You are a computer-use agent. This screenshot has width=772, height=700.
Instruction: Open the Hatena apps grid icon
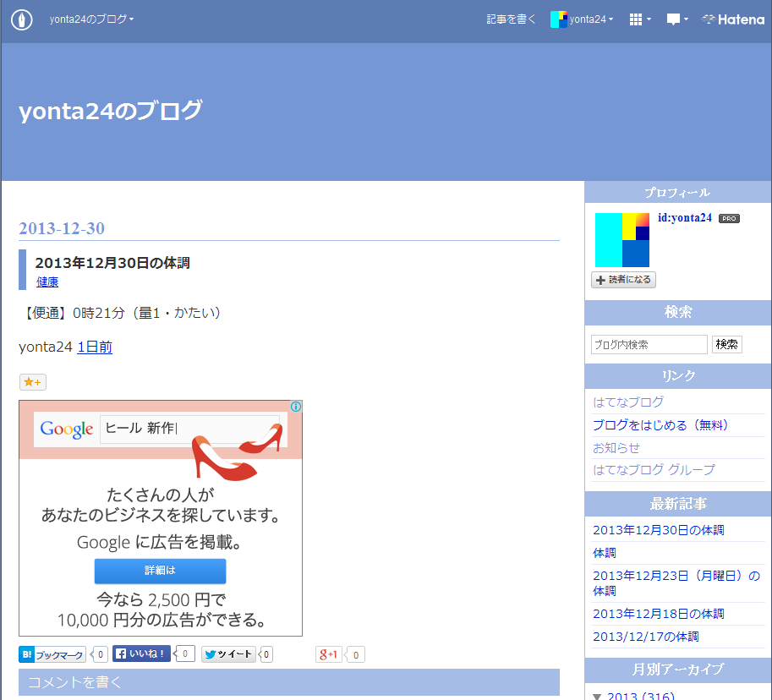click(x=636, y=19)
